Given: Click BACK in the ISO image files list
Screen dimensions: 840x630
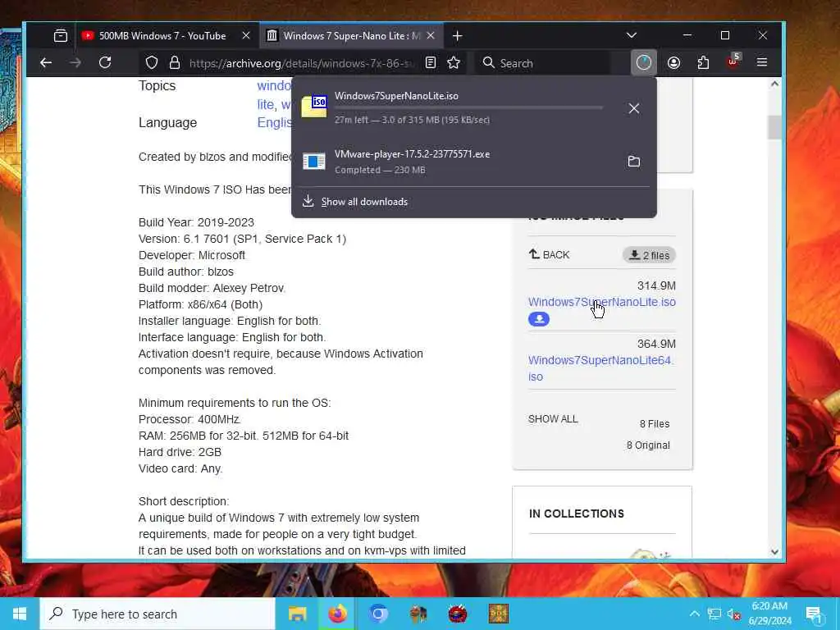Looking at the screenshot, I should pos(550,254).
